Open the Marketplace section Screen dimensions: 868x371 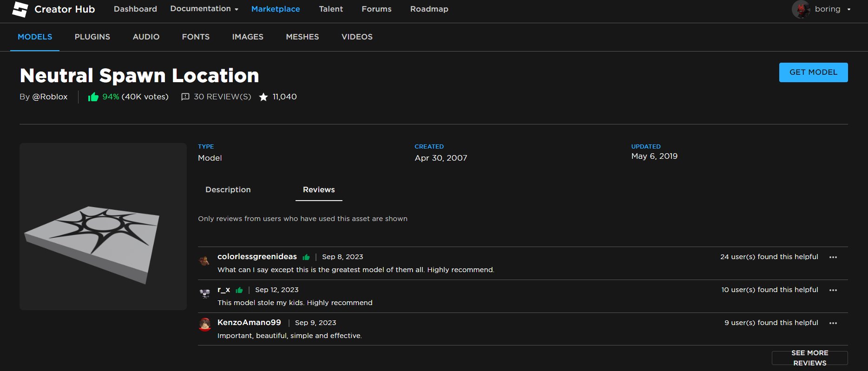point(276,9)
